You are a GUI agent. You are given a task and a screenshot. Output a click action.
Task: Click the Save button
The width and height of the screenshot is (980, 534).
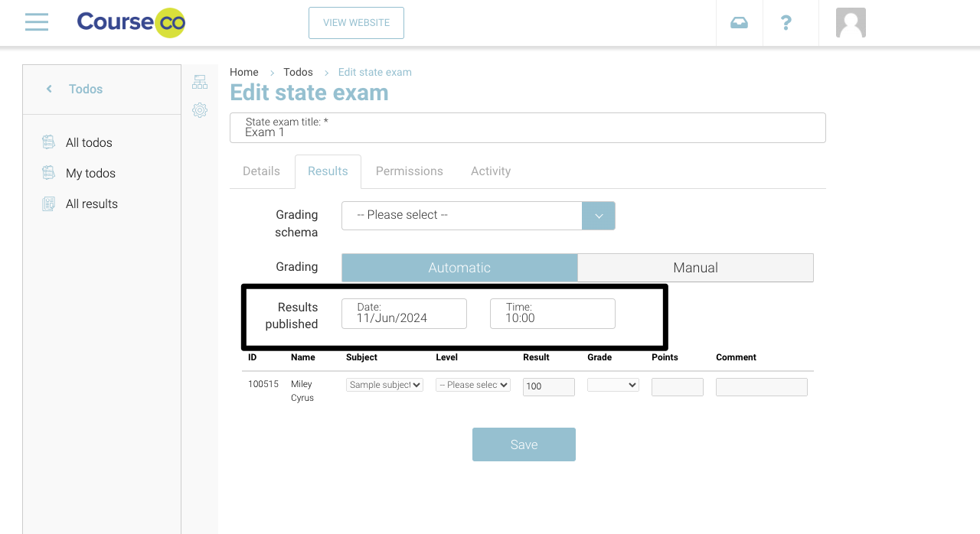pos(524,444)
